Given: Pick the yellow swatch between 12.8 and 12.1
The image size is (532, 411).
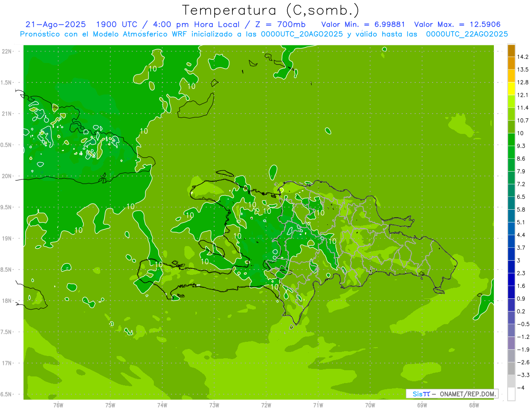Looking at the screenshot, I should tap(511, 89).
